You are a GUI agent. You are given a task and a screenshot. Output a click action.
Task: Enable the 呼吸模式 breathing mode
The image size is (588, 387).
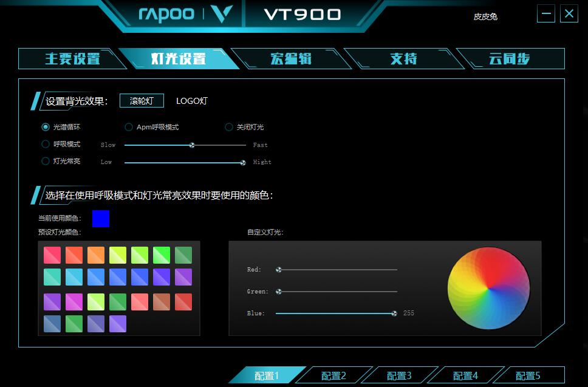tap(46, 144)
